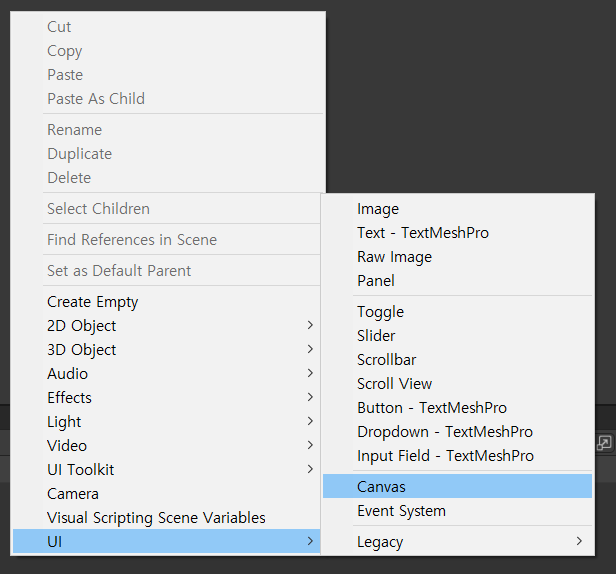Create a Camera object
The height and width of the screenshot is (574, 616).
[167, 493]
